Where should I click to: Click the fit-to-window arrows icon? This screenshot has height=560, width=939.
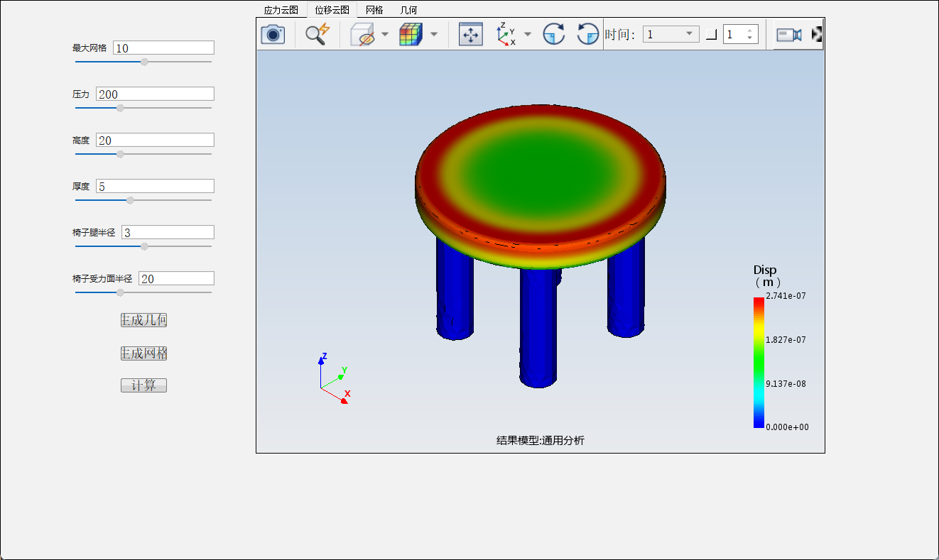point(470,34)
